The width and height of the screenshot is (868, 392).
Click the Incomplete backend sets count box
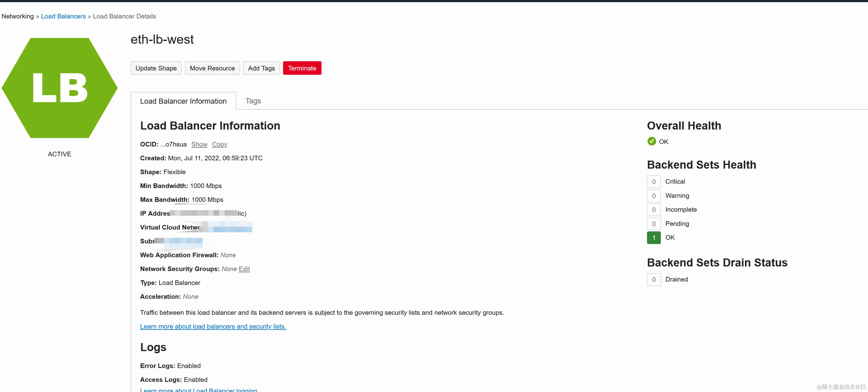653,210
